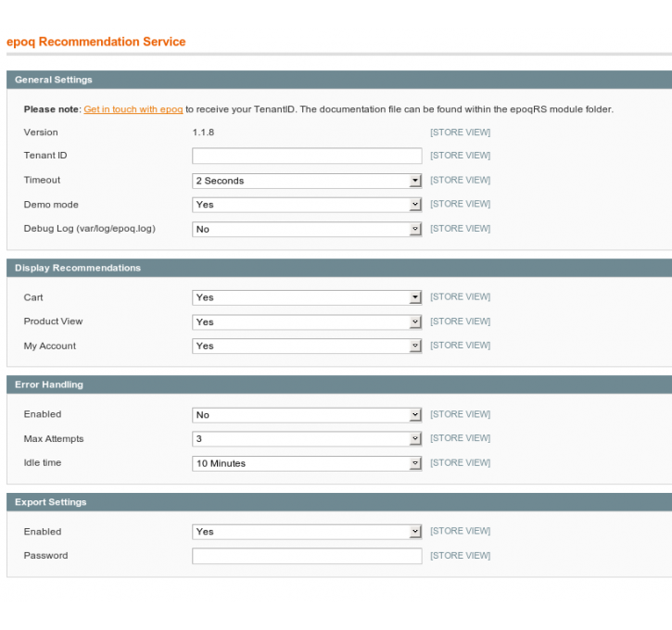Click STORE VIEW text beside Version

pos(461,132)
